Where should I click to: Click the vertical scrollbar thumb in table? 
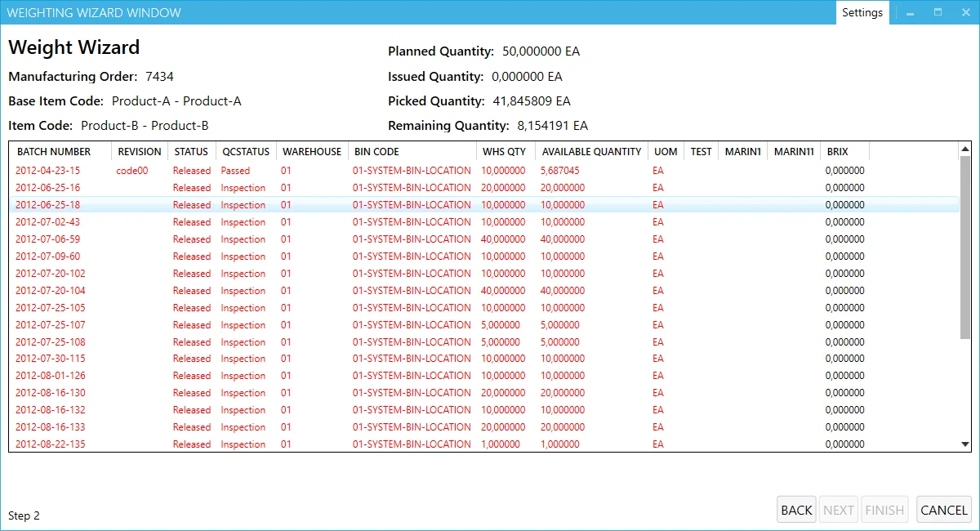pyautogui.click(x=964, y=245)
